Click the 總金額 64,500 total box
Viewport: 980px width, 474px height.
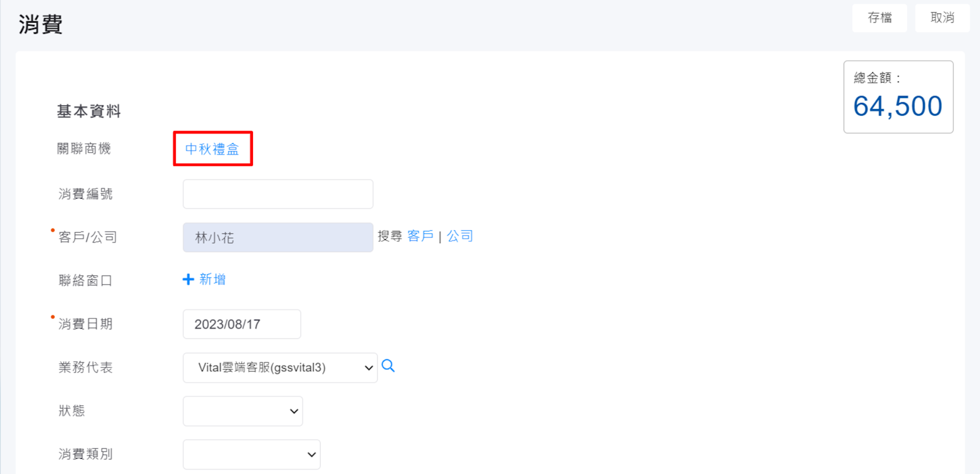898,97
